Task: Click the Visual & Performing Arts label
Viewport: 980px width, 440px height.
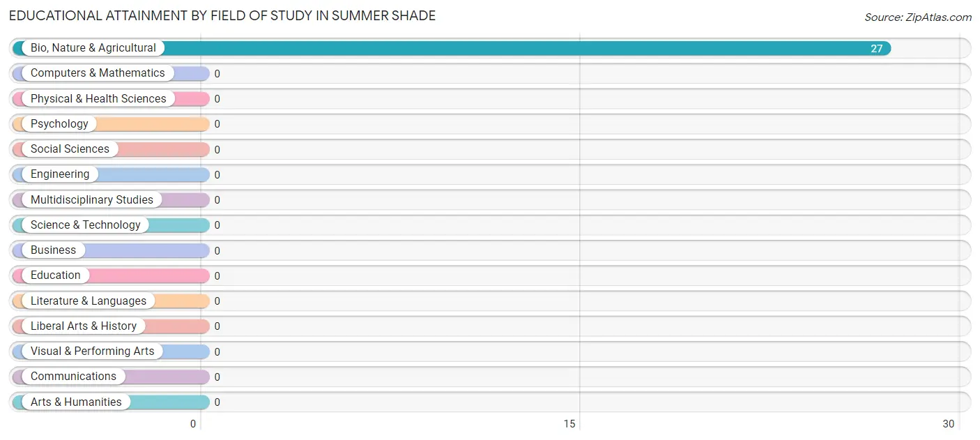Action: (x=93, y=351)
